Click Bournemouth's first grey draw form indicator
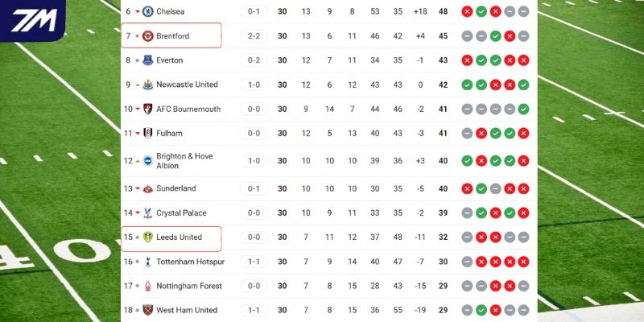 click(467, 109)
